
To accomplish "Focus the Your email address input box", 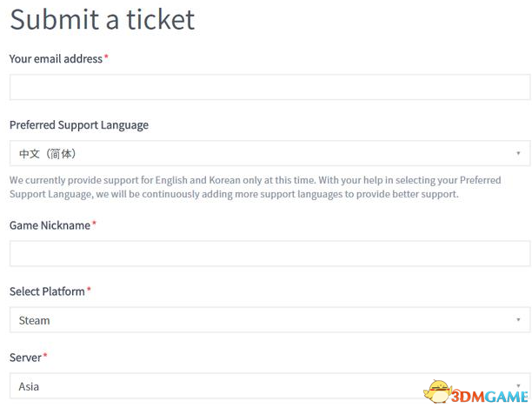I will (269, 87).
